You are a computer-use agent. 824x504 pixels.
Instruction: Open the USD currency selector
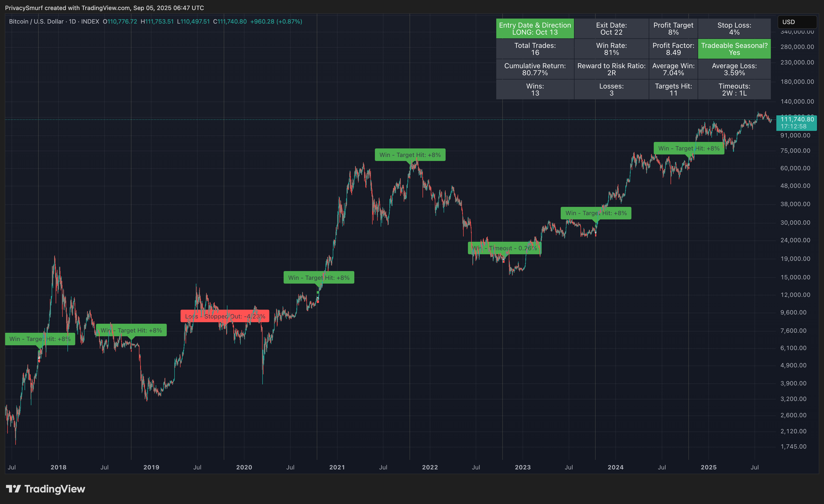(797, 22)
